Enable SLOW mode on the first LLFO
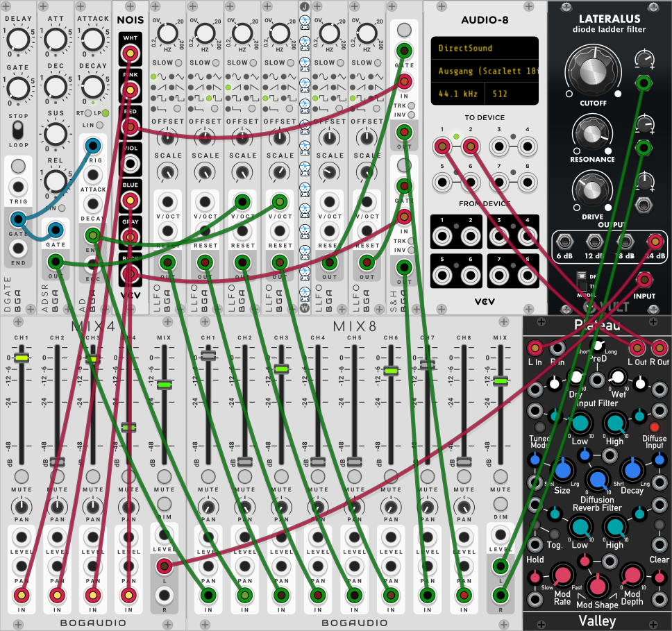The height and width of the screenshot is (631, 672). (x=178, y=62)
